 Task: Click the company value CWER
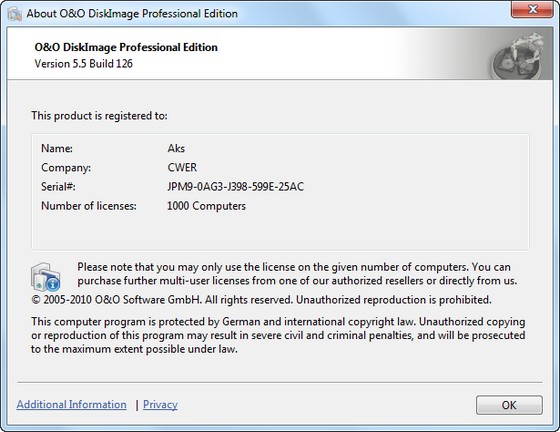click(182, 167)
